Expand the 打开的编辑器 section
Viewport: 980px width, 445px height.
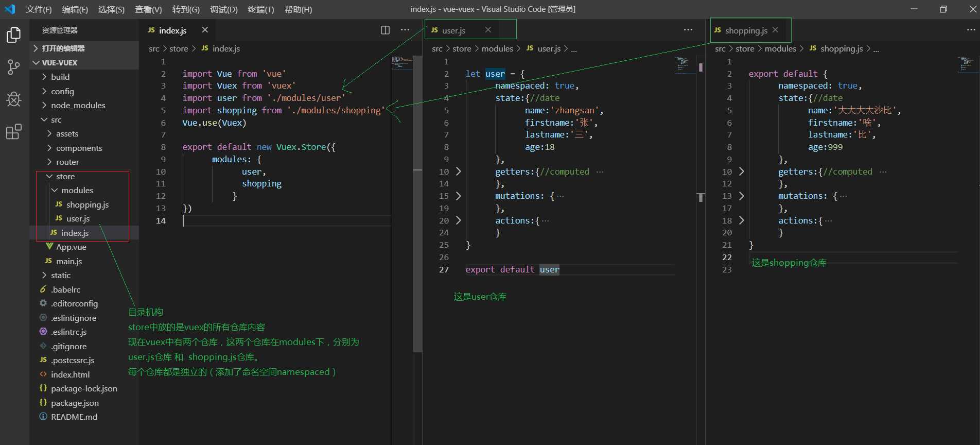pos(84,48)
